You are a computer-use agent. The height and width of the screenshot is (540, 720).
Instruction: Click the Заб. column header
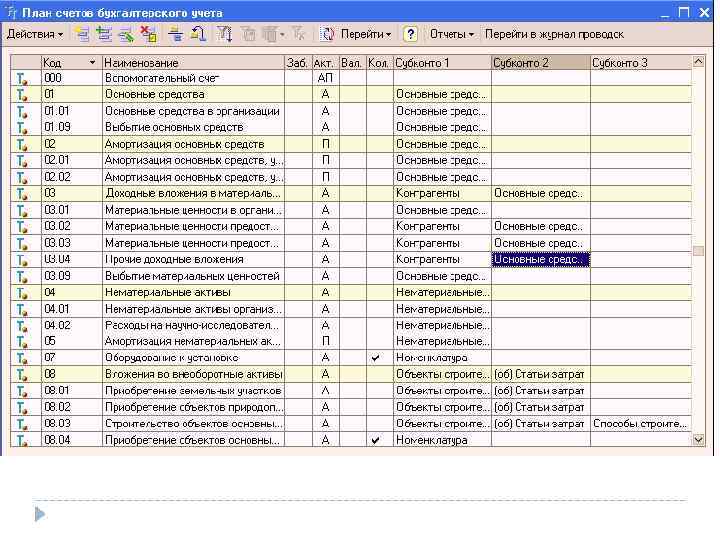click(x=298, y=62)
